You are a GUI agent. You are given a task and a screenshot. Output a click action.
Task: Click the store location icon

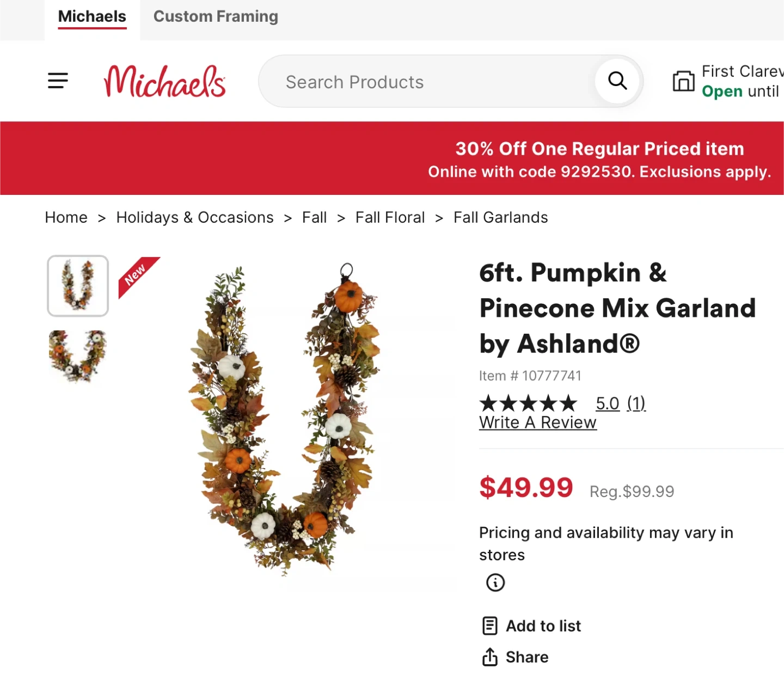pos(683,81)
